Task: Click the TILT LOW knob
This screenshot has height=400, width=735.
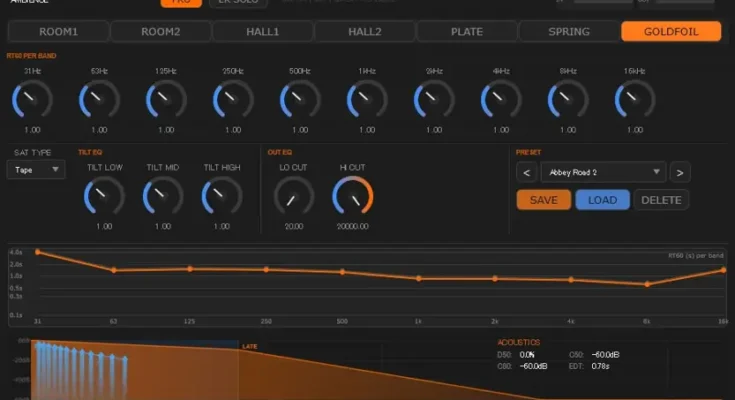Action: click(104, 196)
